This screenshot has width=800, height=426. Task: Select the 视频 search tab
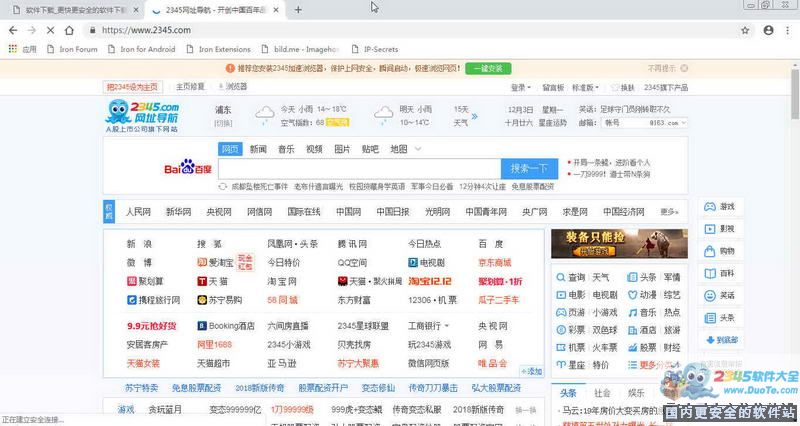[x=314, y=149]
